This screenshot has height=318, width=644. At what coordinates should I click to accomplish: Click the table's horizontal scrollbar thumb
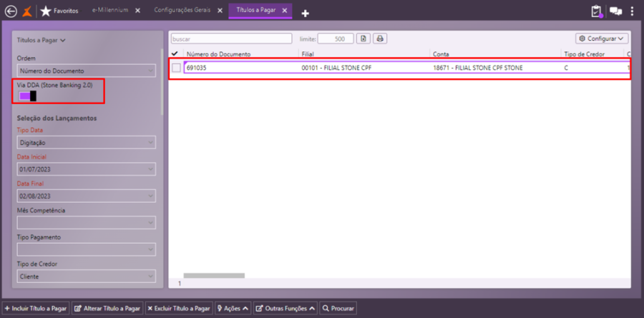pos(214,276)
